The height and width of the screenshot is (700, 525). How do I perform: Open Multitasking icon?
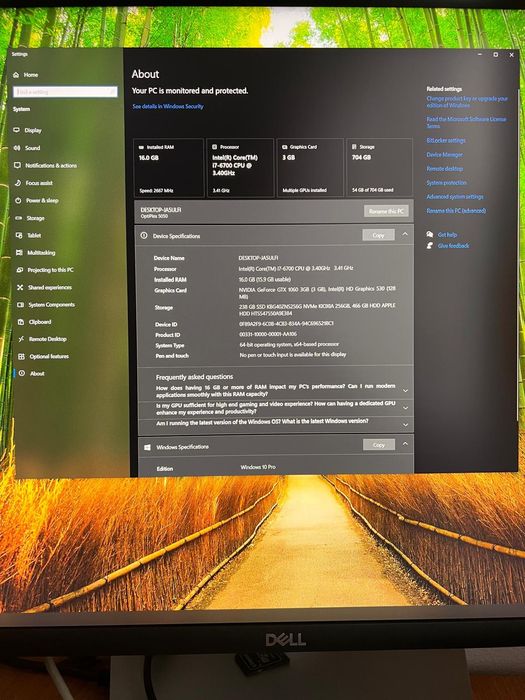(x=19, y=253)
